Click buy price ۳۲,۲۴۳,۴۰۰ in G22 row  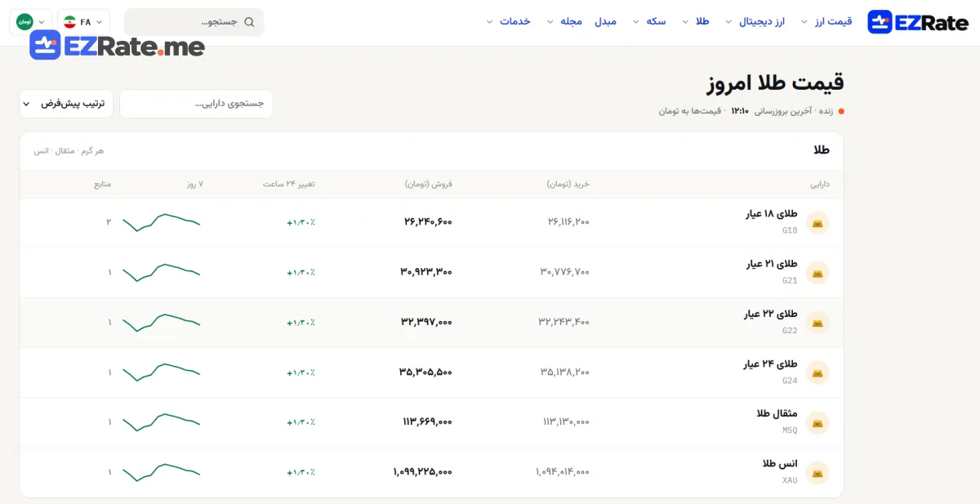coord(564,322)
